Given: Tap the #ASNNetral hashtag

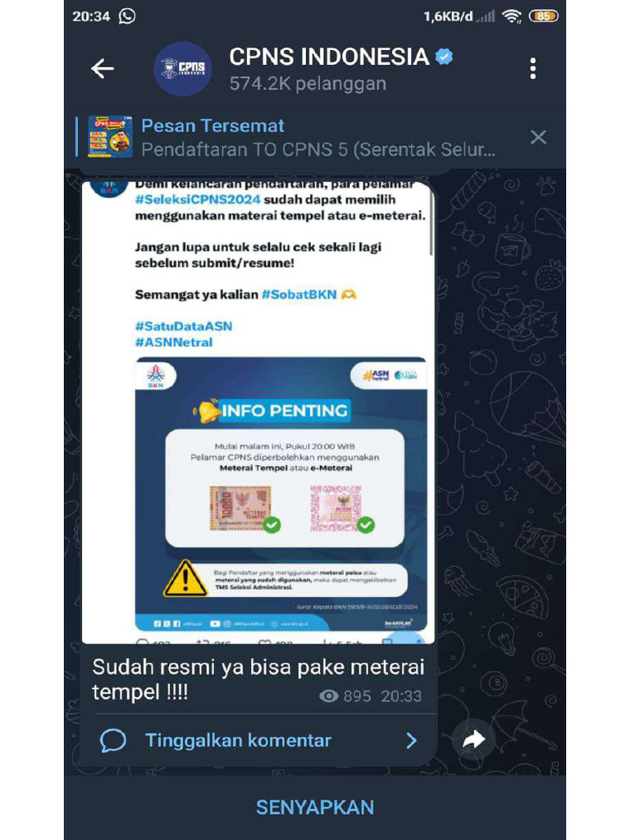Looking at the screenshot, I should coord(174,342).
